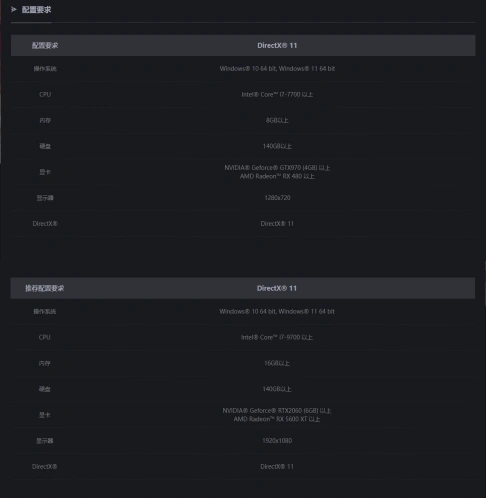Viewport: 486px width, 499px height.
Task: Click the 1280x720 display resolution value
Action: [277, 198]
